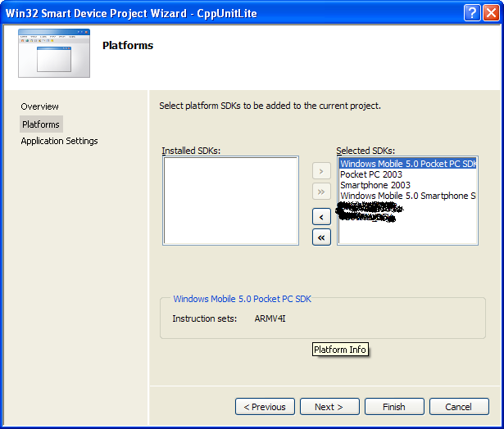Click the single right arrow add button
The height and width of the screenshot is (429, 504).
click(321, 171)
